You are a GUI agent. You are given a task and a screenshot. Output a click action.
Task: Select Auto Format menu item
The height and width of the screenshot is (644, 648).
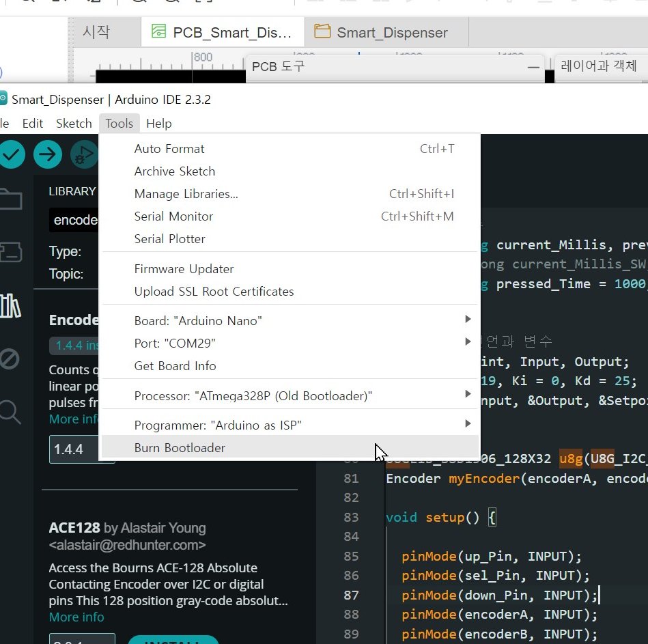(x=290, y=149)
